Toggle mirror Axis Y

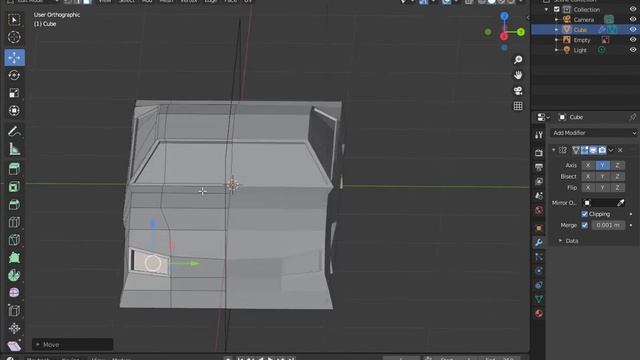602,165
